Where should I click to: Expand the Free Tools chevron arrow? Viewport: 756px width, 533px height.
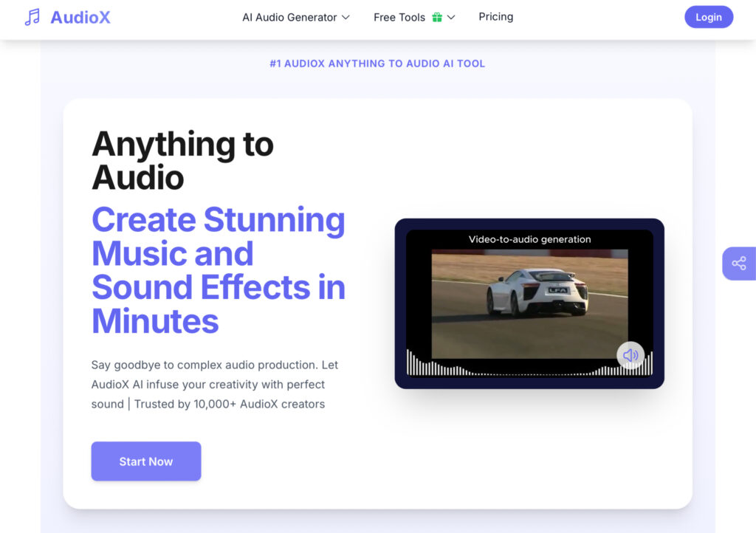pyautogui.click(x=451, y=18)
